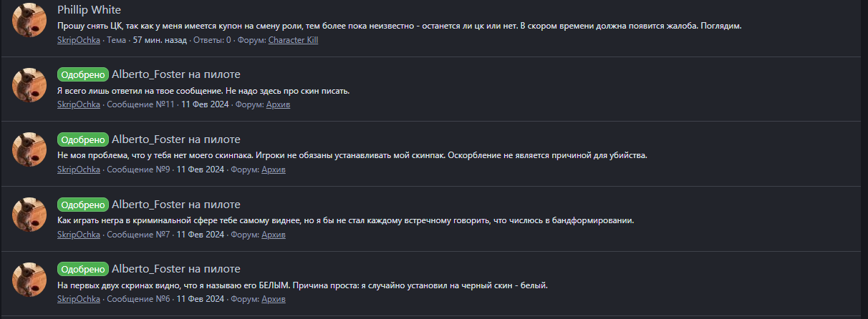The image size is (868, 319).
Task: Go to the Character Kill forum
Action: (293, 40)
